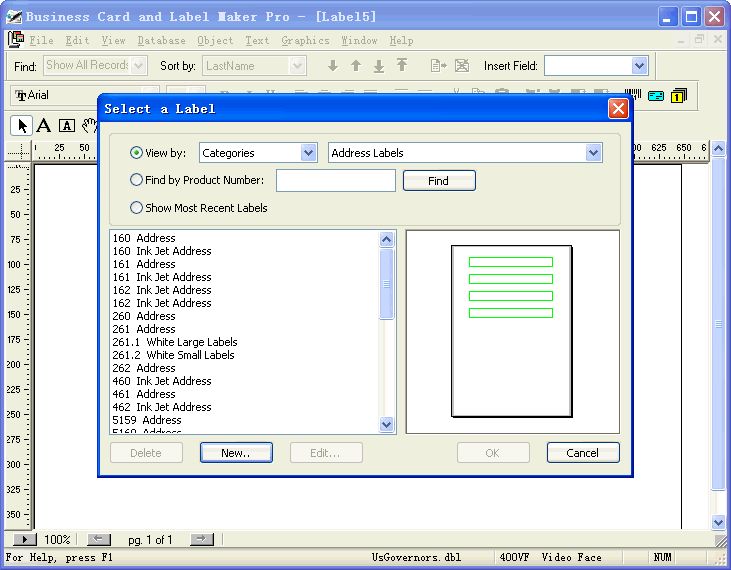The height and width of the screenshot is (570, 731).
Task: Open the Edit menu
Action: (x=77, y=41)
